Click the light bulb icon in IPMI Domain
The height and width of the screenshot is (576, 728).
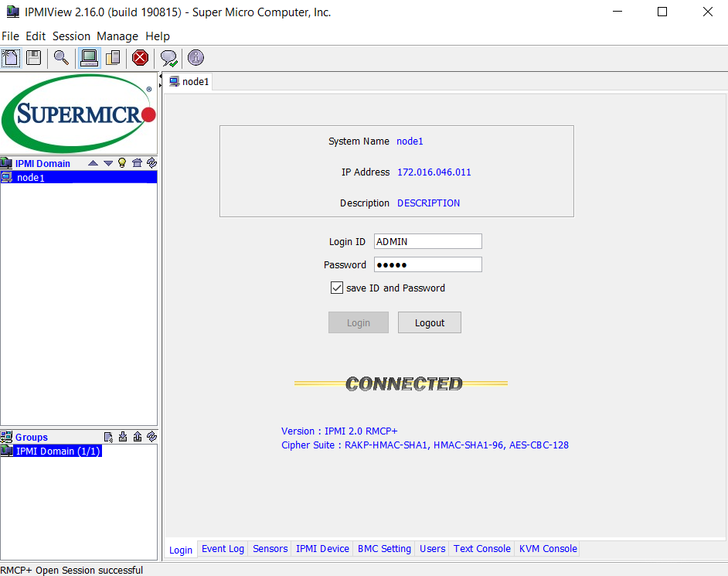(122, 162)
